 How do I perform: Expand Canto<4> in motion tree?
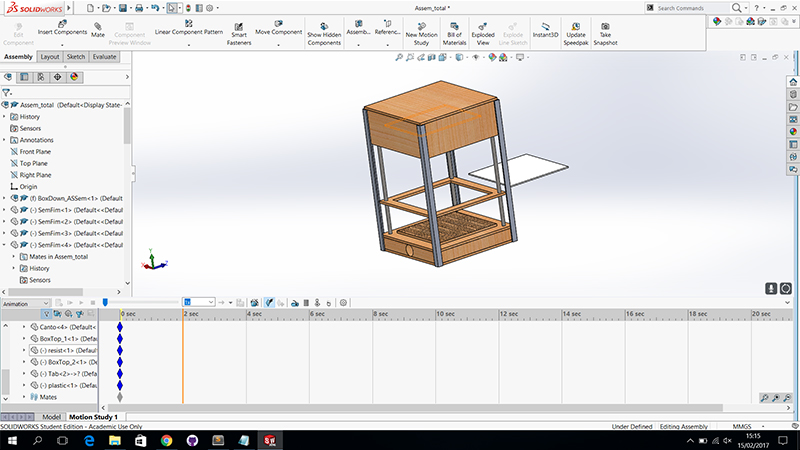point(24,327)
